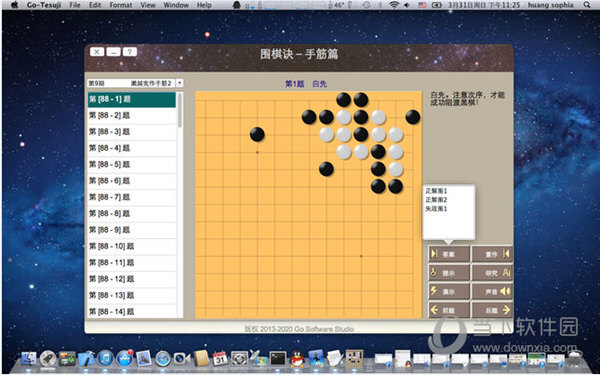Image resolution: width=600 pixels, height=375 pixels.
Task: Click the lone black stone left of the group
Action: 257,134
